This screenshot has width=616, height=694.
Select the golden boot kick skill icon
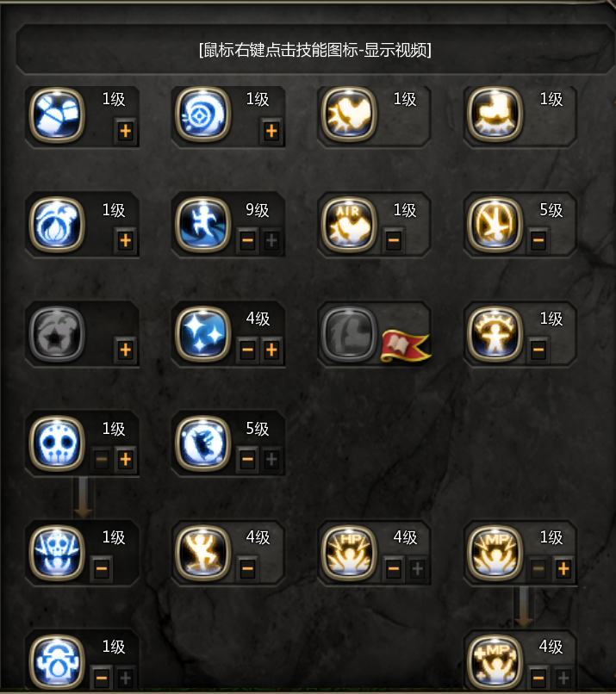(495, 115)
